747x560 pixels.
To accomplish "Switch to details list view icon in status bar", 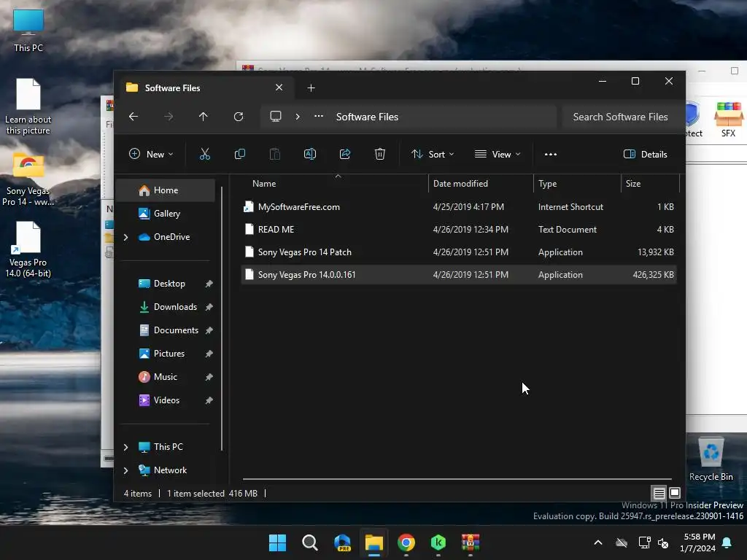I will click(659, 494).
